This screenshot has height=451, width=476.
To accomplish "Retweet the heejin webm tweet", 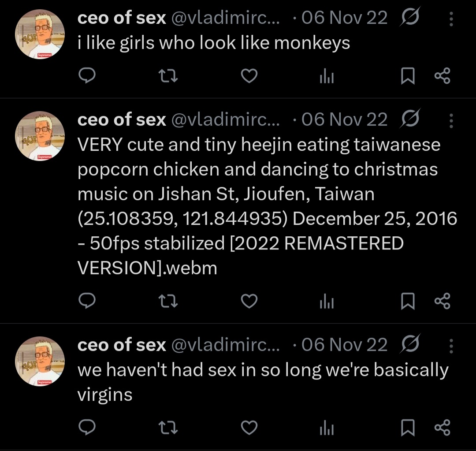I will click(168, 301).
